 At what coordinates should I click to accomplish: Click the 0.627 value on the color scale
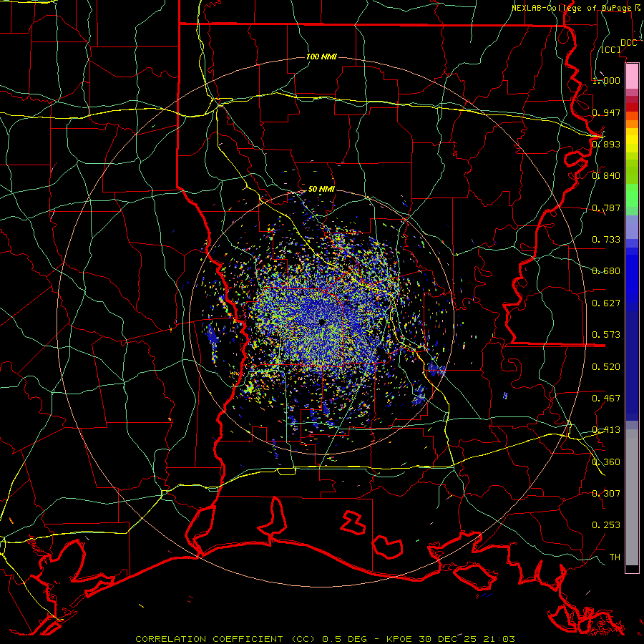point(606,303)
